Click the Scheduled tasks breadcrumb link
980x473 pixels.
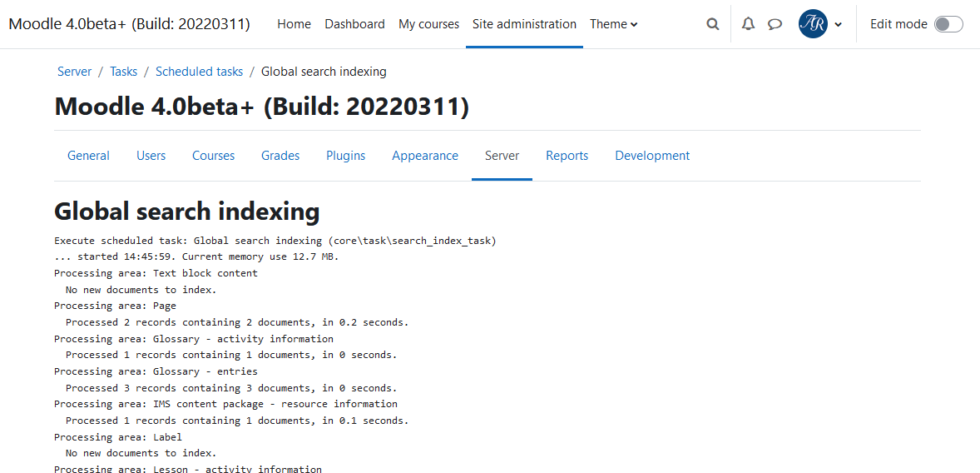[x=200, y=72]
